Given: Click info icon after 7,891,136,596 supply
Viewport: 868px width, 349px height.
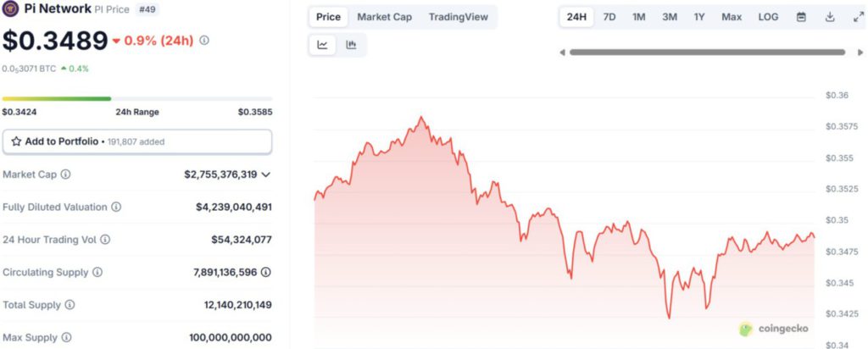Looking at the screenshot, I should click(x=266, y=272).
